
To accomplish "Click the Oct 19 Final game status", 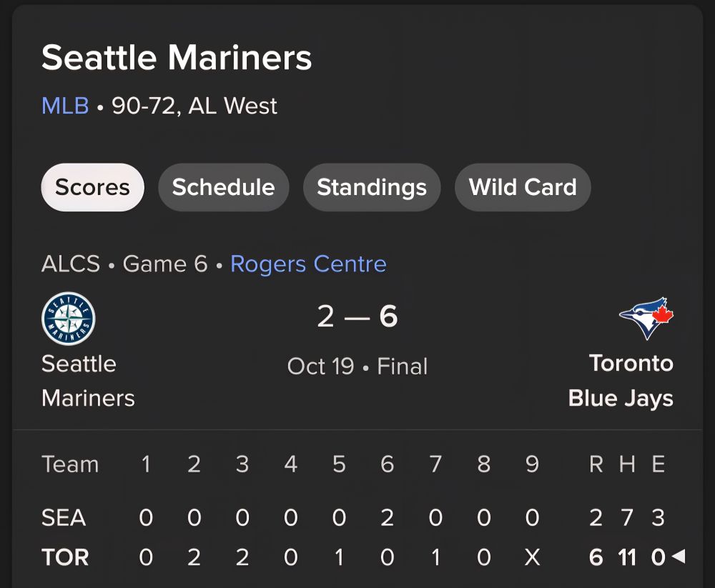I will click(357, 367).
